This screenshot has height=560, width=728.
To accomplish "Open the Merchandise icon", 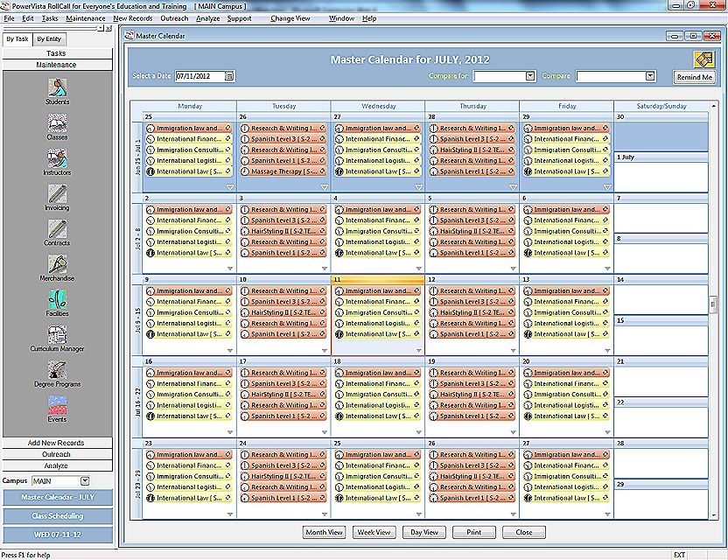I will click(x=57, y=264).
